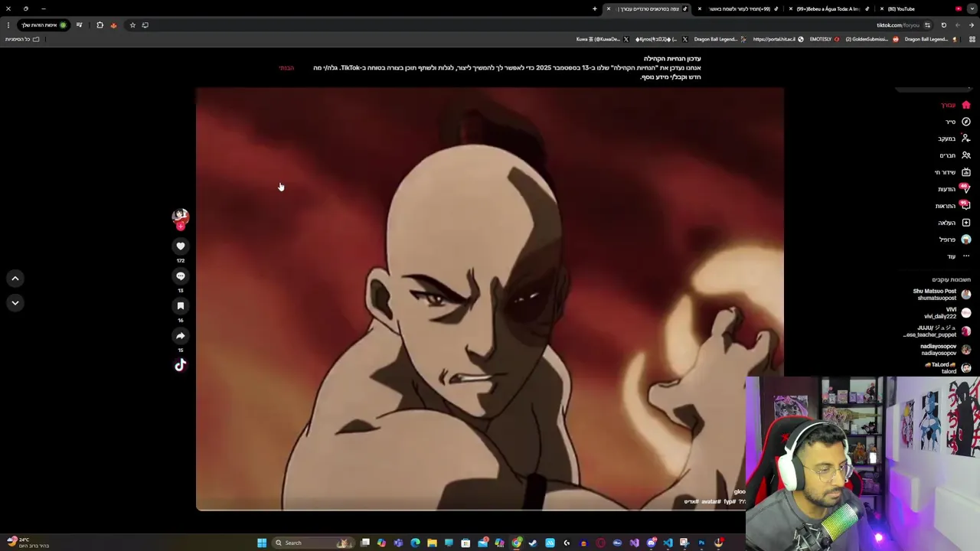Share the video using the arrow icon
Image resolution: width=980 pixels, height=551 pixels.
(x=181, y=335)
